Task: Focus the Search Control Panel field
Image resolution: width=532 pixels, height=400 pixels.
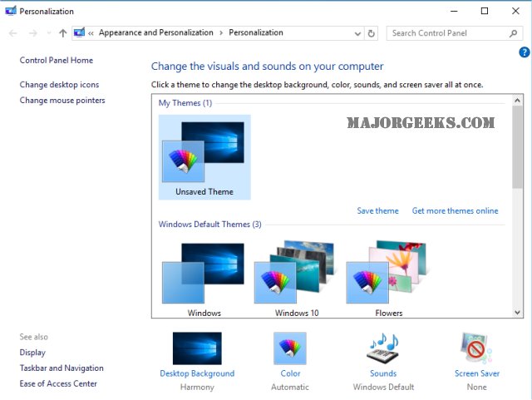Action: pos(455,33)
